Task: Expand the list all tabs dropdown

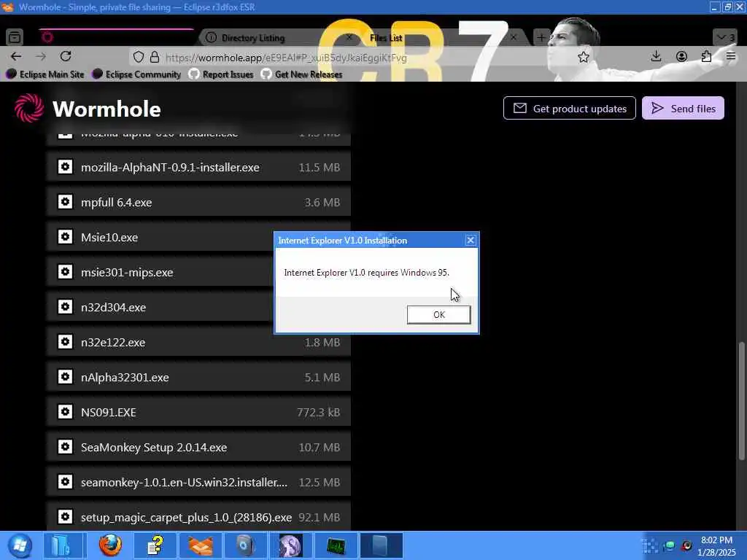Action: coord(726,37)
